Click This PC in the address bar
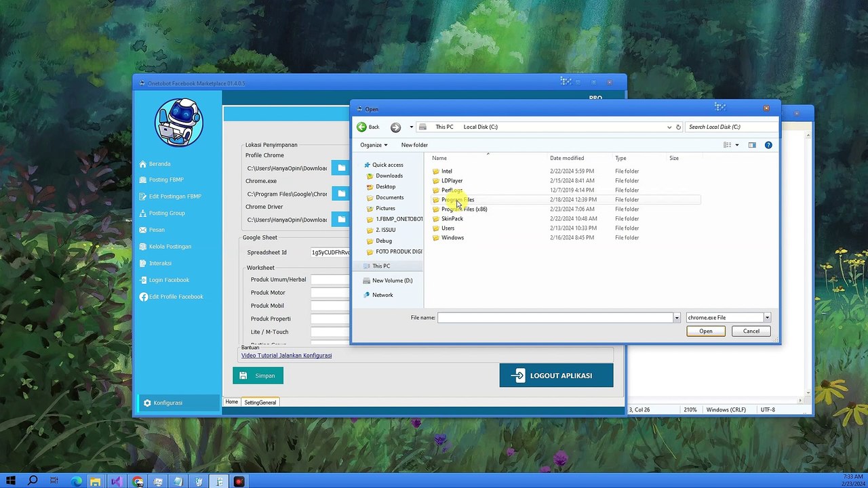The width and height of the screenshot is (868, 488). pyautogui.click(x=444, y=127)
